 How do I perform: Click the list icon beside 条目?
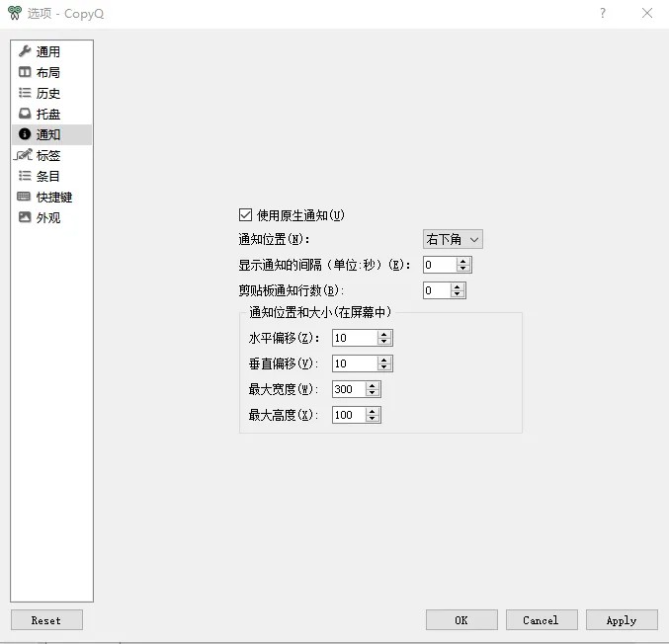coord(25,176)
